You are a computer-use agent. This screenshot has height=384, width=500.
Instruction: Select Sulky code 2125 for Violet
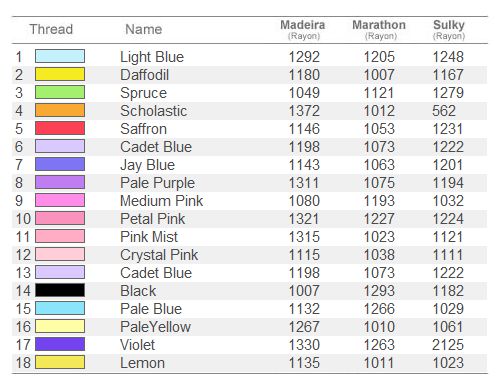click(x=448, y=345)
